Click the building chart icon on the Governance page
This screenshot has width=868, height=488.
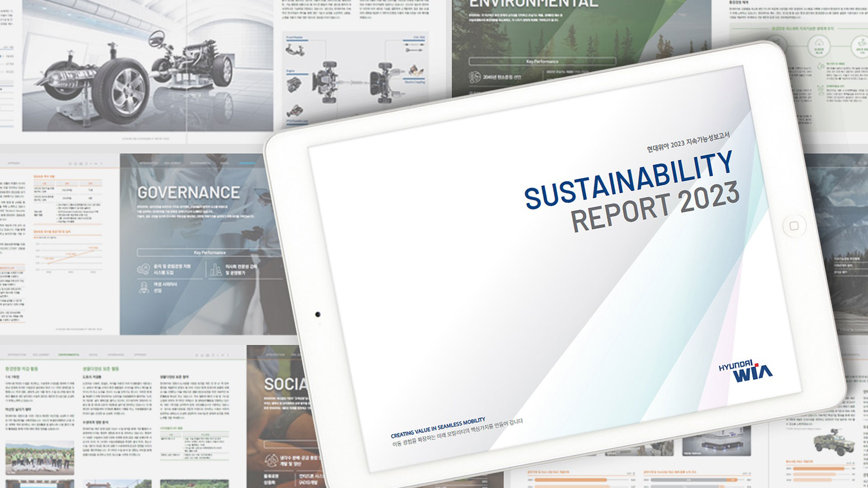(216, 270)
